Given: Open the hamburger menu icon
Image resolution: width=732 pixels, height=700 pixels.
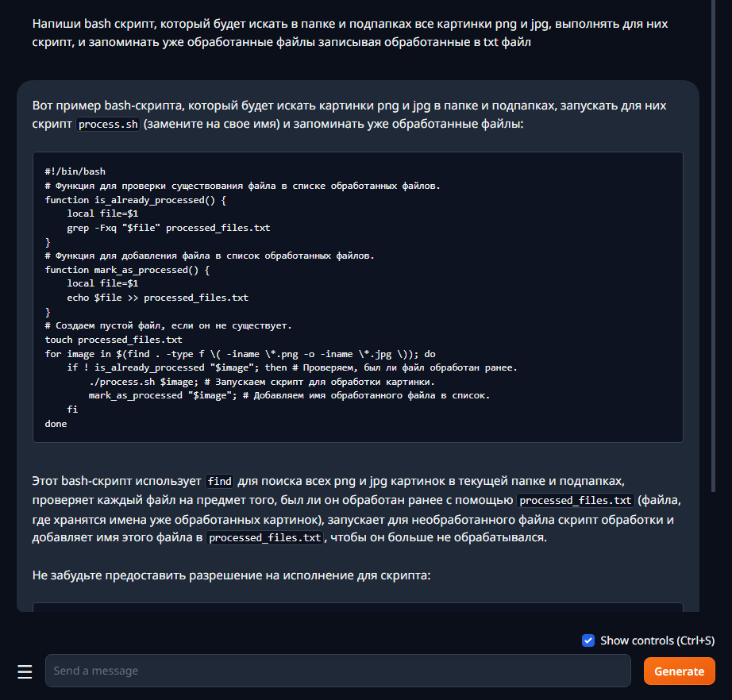Looking at the screenshot, I should [x=25, y=671].
